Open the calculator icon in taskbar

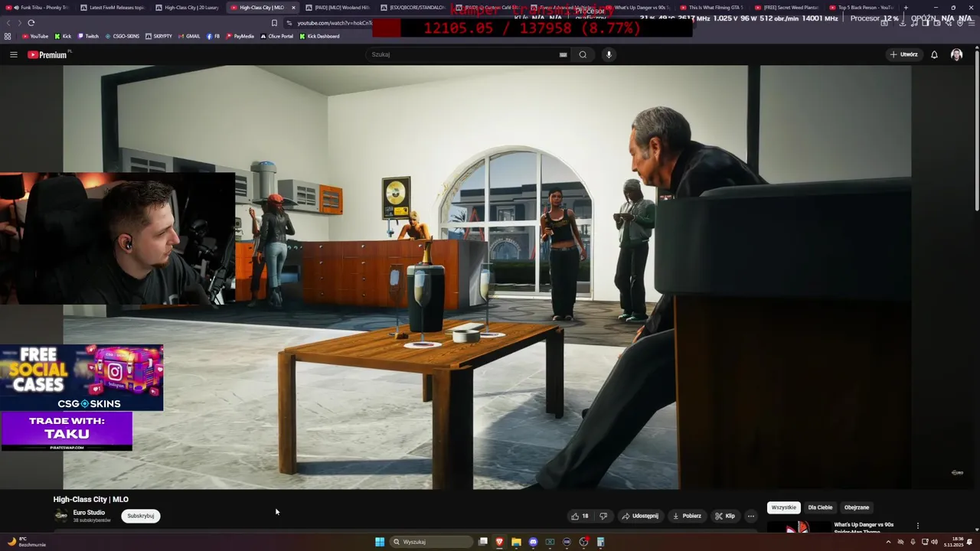point(600,542)
